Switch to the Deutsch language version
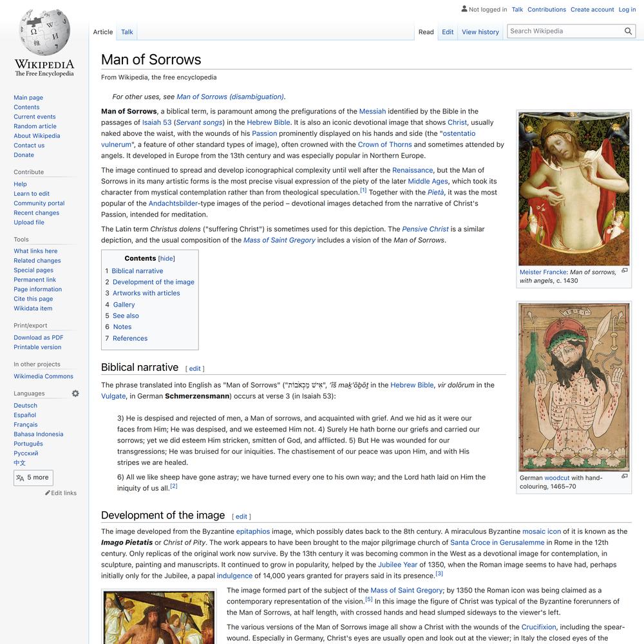 click(x=26, y=405)
